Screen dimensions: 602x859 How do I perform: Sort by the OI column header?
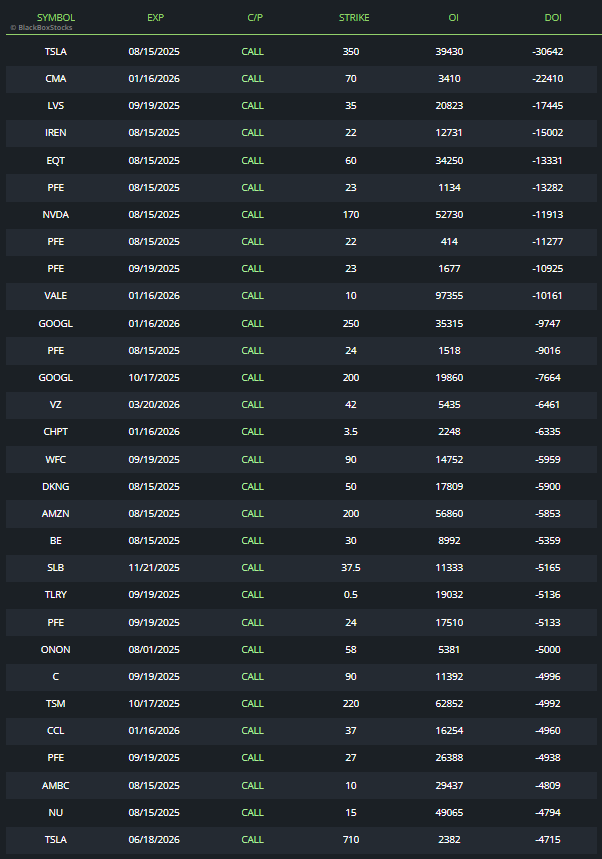pos(454,18)
